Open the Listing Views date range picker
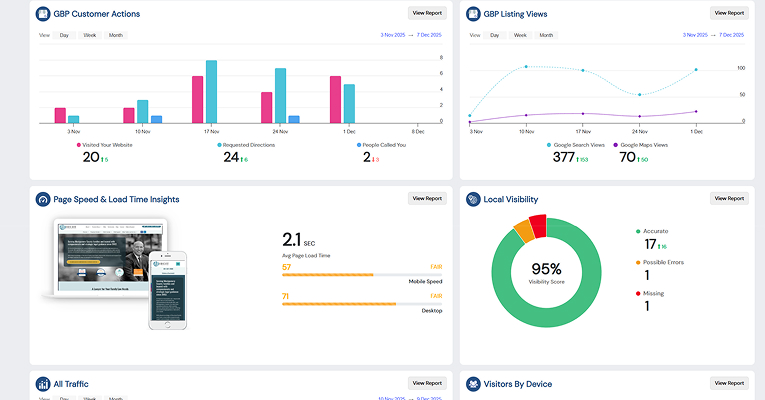Image resolution: width=765 pixels, height=400 pixels. coord(712,35)
